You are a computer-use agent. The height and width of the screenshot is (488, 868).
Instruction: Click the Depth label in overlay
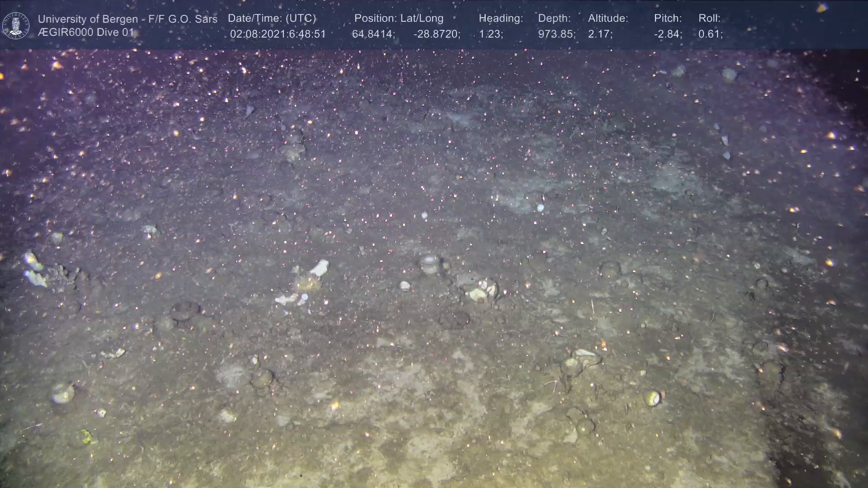pos(554,19)
